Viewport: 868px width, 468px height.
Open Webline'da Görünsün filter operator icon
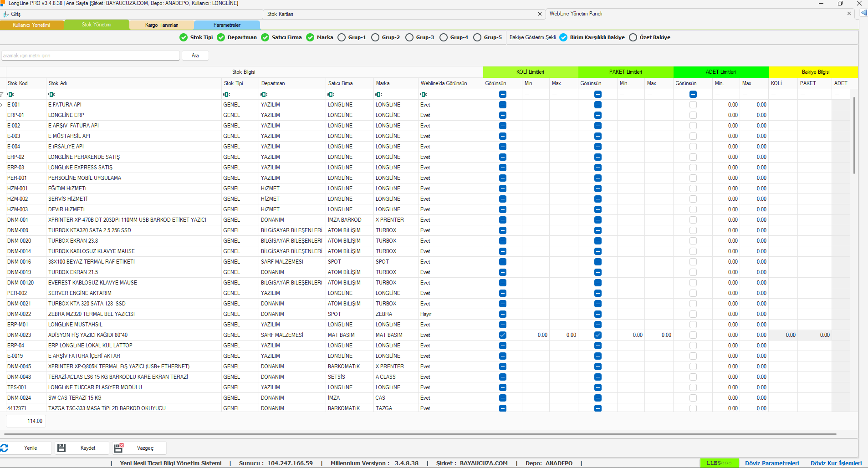coord(423,94)
